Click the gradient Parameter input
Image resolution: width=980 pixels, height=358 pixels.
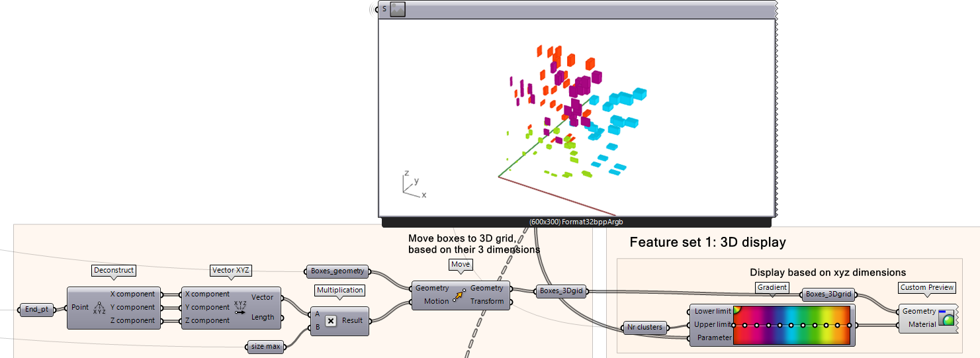tap(713, 337)
